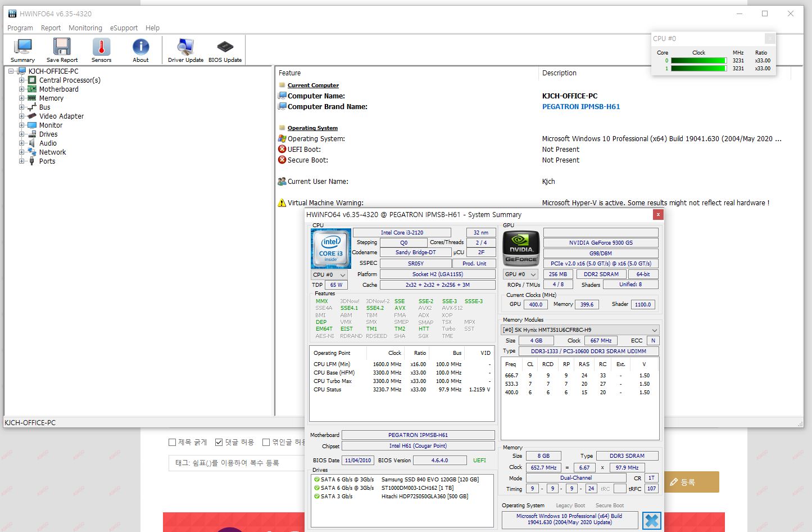Launch Driver Update tool
This screenshot has height=532, width=812.
(x=185, y=50)
